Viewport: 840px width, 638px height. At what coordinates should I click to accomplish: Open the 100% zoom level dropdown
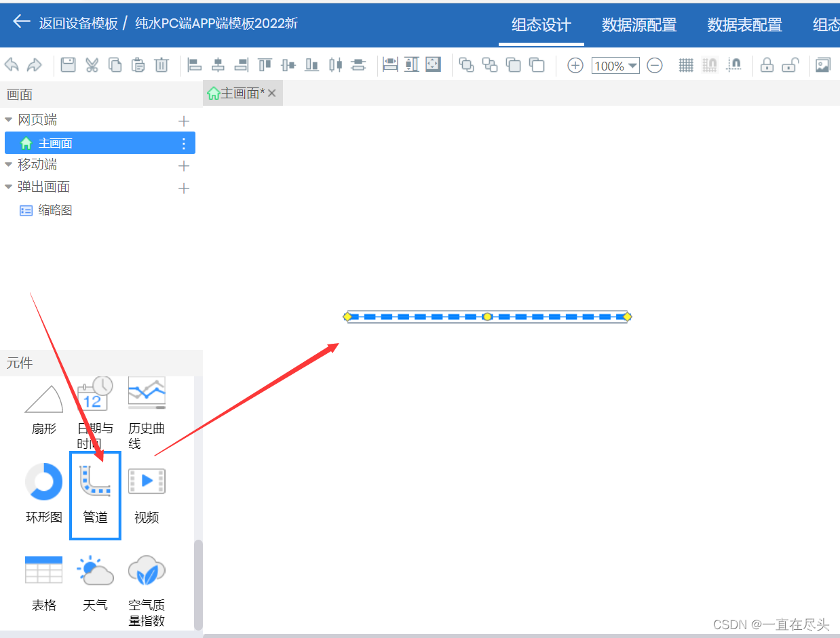pyautogui.click(x=615, y=65)
